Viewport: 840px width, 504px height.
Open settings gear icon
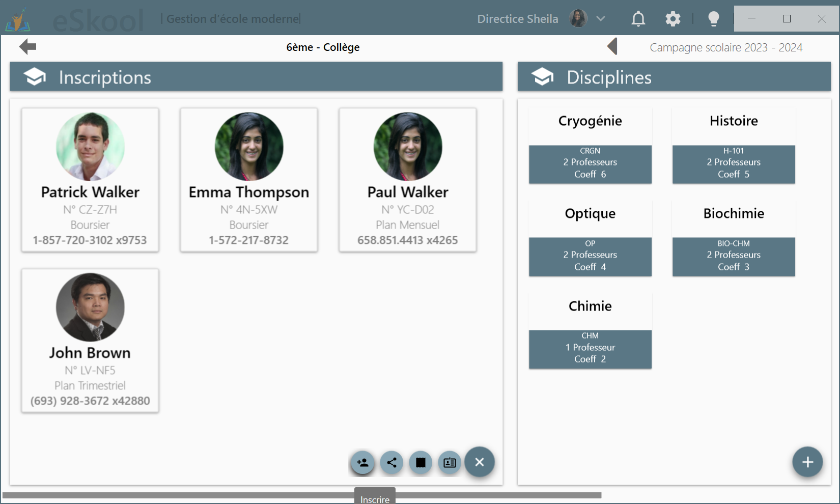673,19
